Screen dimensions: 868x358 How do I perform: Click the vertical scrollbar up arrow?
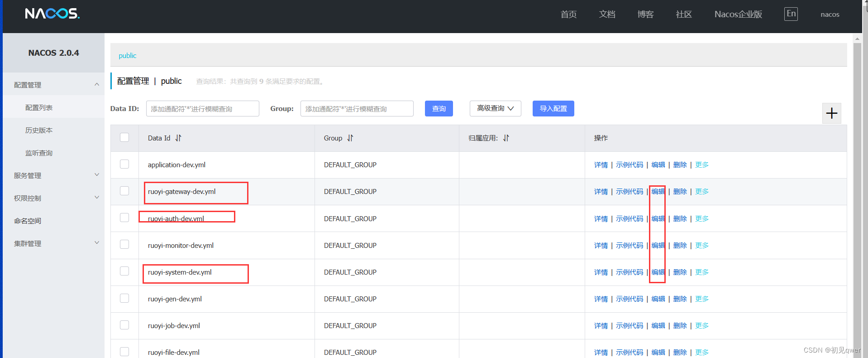click(857, 39)
